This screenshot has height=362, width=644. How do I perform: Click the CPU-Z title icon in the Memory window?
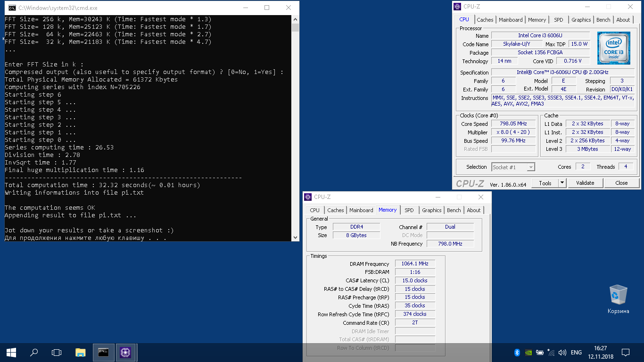tap(308, 197)
